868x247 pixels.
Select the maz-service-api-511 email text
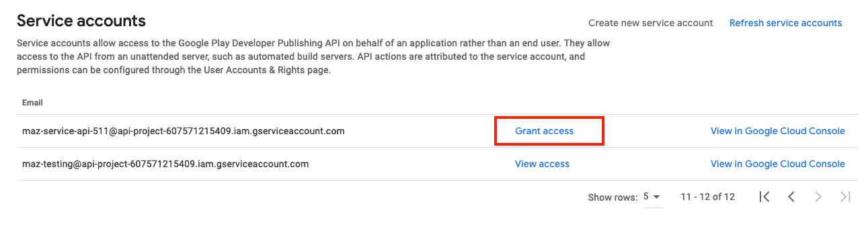[x=184, y=131]
